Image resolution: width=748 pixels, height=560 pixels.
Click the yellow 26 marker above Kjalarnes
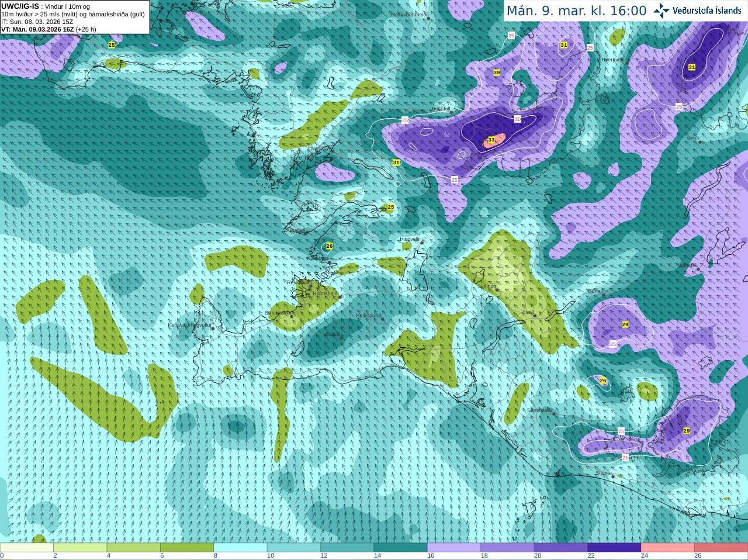pyautogui.click(x=330, y=246)
